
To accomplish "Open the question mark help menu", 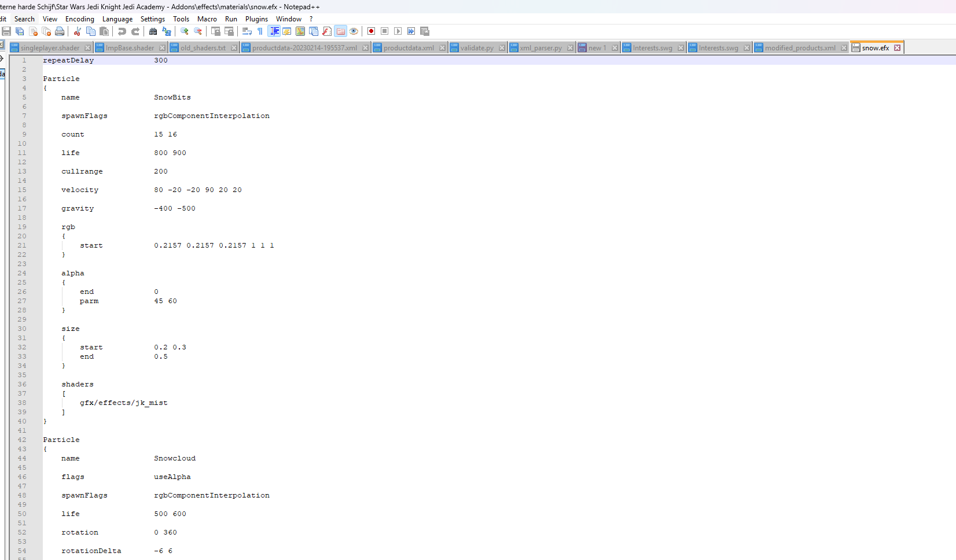I will click(311, 19).
